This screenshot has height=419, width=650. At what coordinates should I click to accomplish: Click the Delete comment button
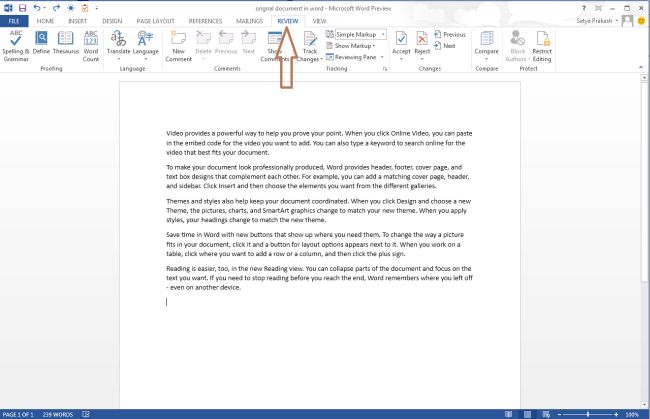[203, 46]
